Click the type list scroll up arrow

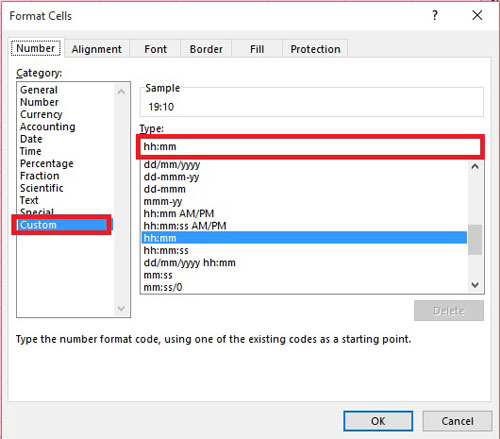pos(475,166)
